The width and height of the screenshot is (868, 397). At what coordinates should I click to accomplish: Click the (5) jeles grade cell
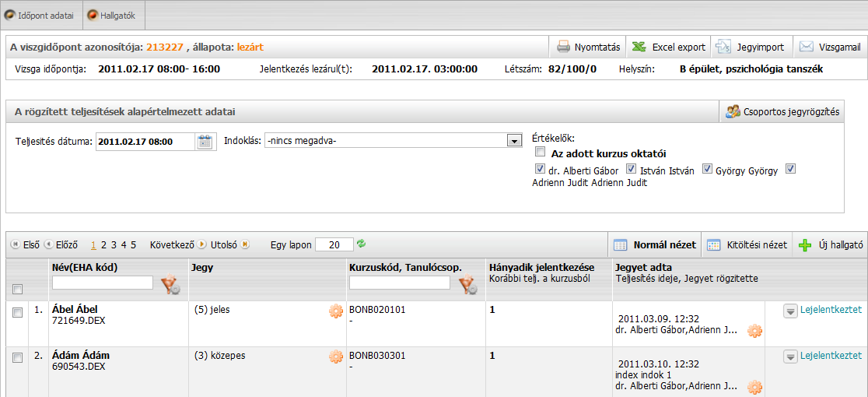[x=212, y=310]
